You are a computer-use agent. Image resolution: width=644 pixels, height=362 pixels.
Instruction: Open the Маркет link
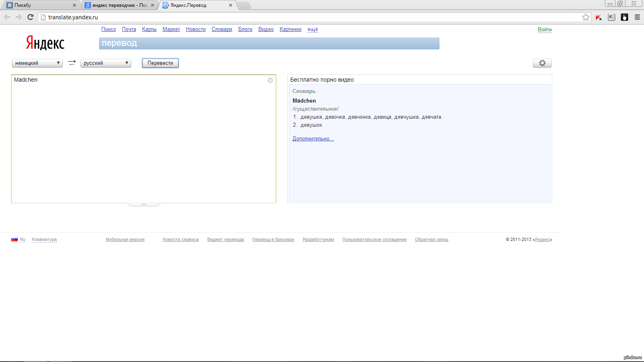tap(171, 29)
